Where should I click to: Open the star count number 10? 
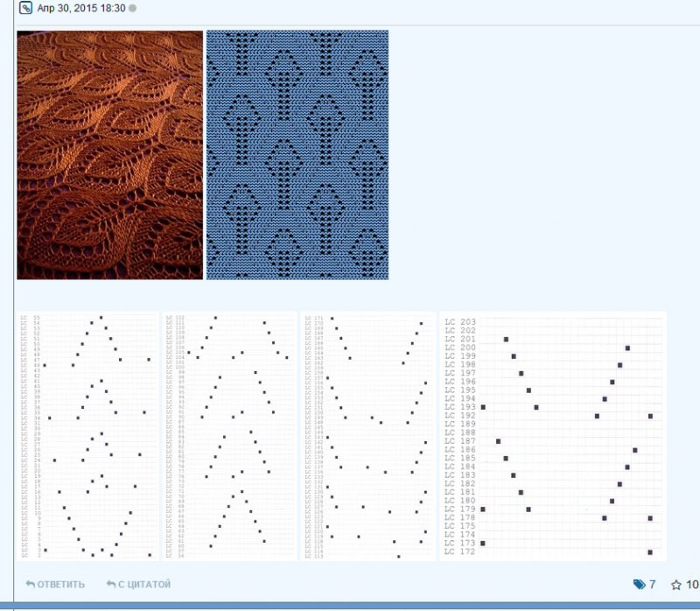691,584
